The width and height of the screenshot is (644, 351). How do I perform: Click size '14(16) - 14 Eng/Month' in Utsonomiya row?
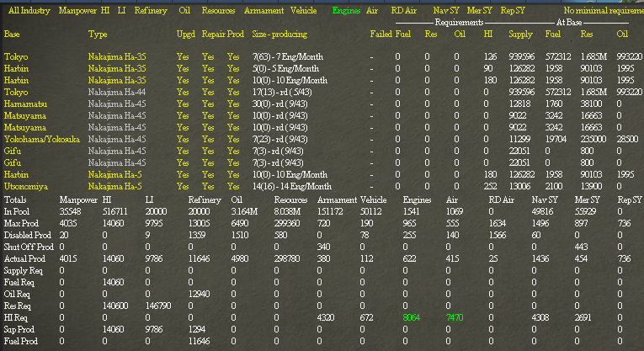pos(291,186)
